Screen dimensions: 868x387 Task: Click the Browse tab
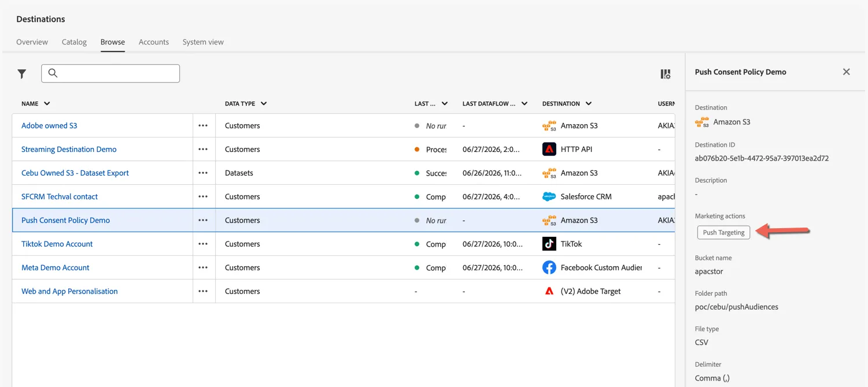coord(113,42)
